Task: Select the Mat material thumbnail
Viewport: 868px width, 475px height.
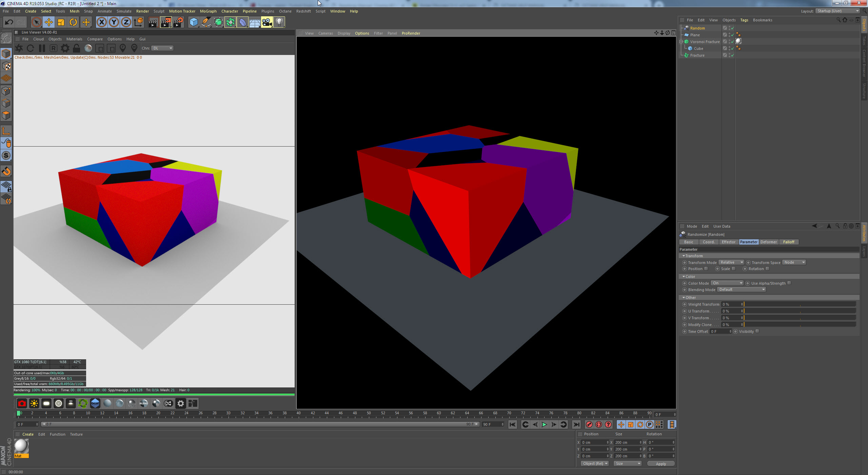Action: point(21,446)
